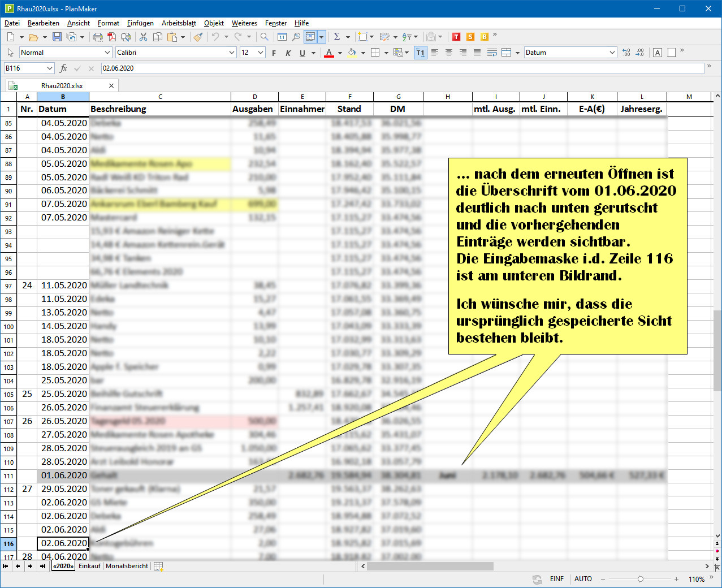Click the horizontal scrollbar thumb

(430, 566)
